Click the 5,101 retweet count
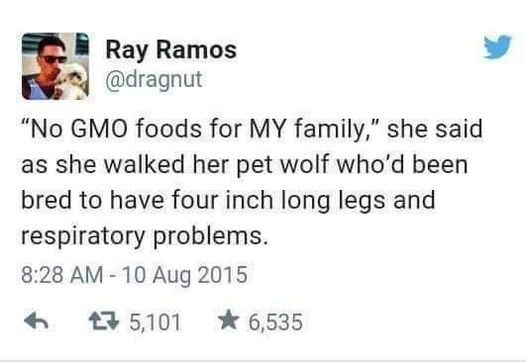Viewport: 526px width, 362px height. coord(155,322)
